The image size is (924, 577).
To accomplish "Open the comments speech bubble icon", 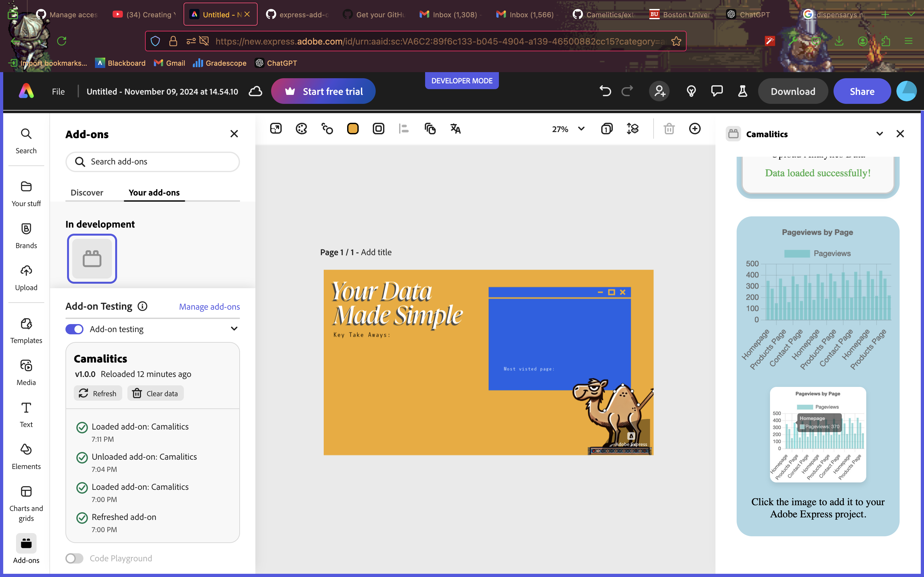I will [717, 91].
